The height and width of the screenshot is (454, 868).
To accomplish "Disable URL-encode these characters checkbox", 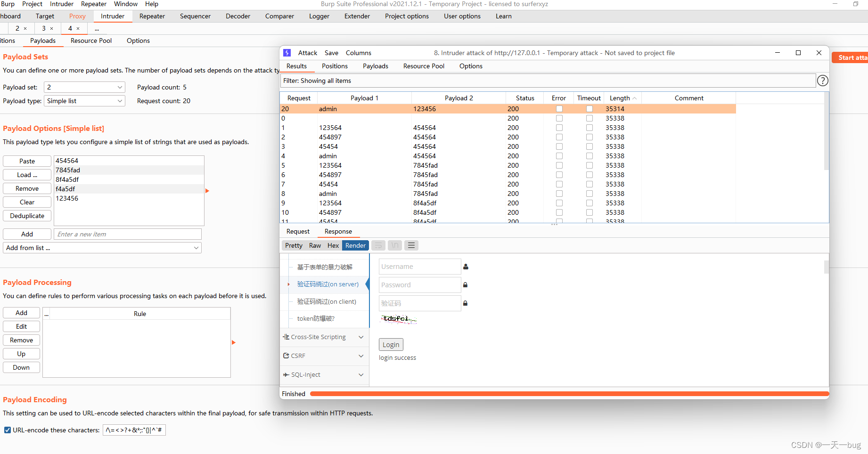I will 8,430.
